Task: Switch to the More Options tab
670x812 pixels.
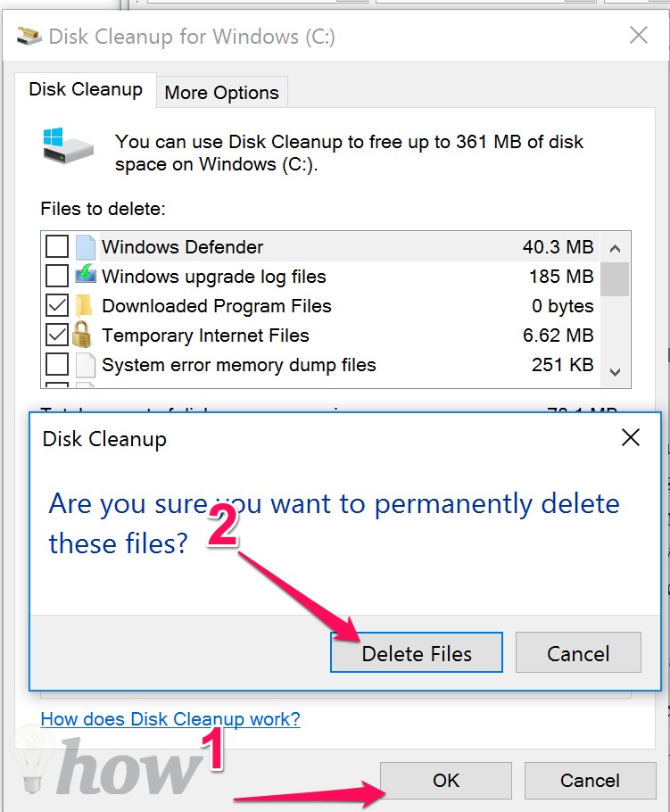Action: (221, 93)
